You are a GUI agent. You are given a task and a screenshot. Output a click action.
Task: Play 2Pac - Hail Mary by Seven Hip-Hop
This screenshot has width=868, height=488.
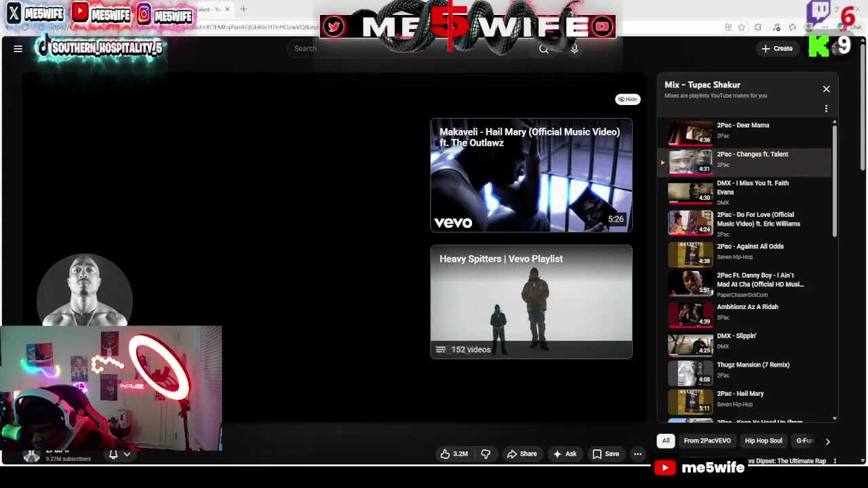745,401
